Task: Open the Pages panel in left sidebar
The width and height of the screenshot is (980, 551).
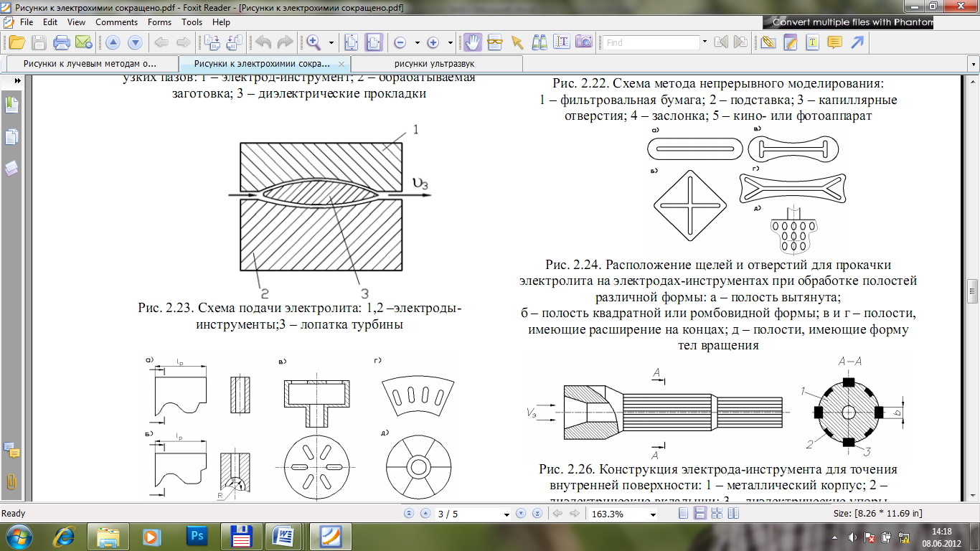Action: (x=11, y=136)
